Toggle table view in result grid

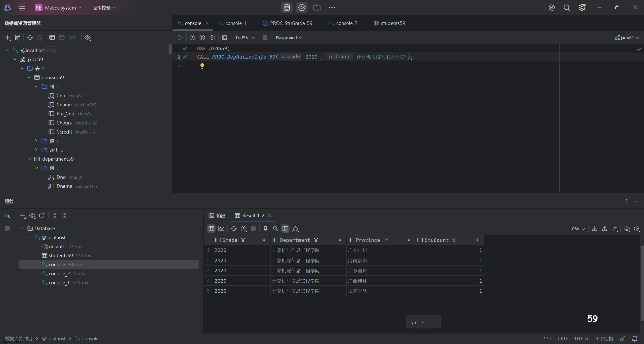pyautogui.click(x=211, y=229)
